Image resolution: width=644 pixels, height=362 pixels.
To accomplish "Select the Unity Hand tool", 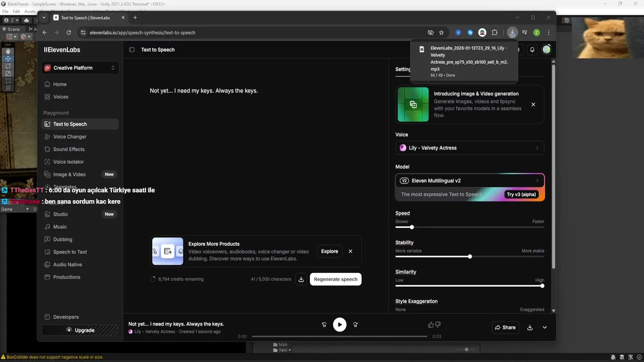I will click(8, 51).
